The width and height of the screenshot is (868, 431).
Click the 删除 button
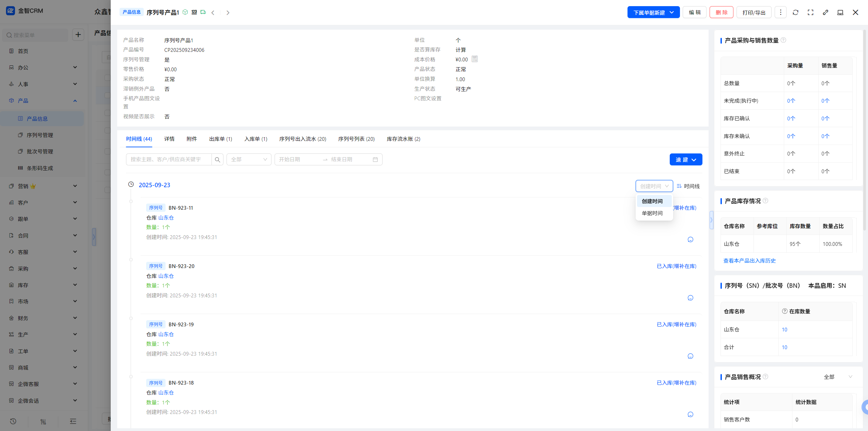pyautogui.click(x=721, y=13)
